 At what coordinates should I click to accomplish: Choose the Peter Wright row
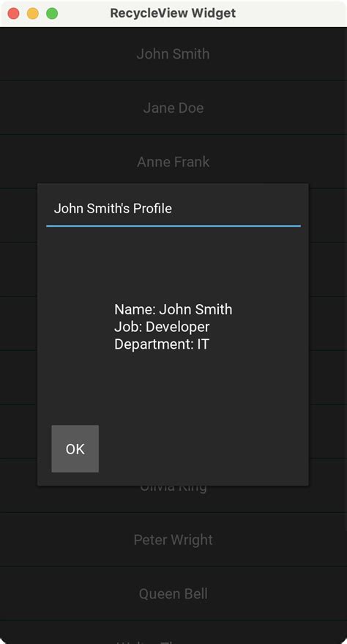coord(173,540)
